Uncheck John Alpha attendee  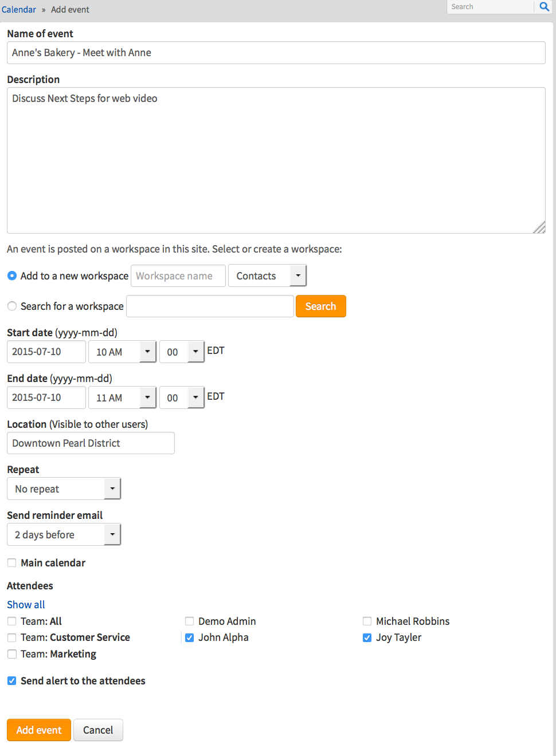click(190, 637)
